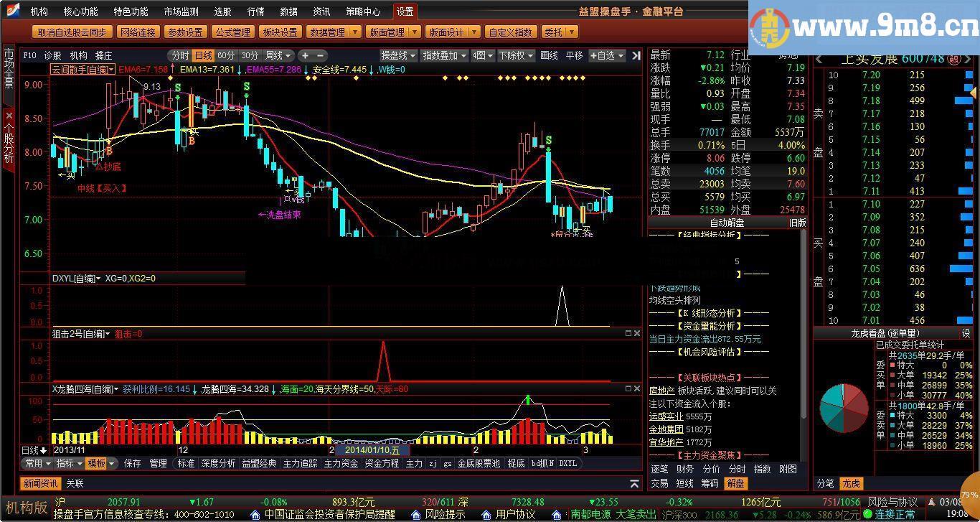Close the X龙腾四海 indicator sub-panel

coord(636,388)
